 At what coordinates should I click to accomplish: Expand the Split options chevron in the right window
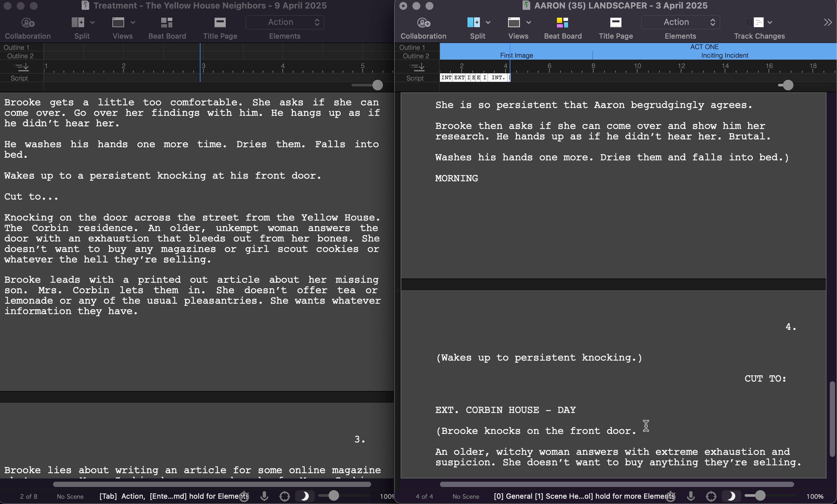pyautogui.click(x=488, y=23)
